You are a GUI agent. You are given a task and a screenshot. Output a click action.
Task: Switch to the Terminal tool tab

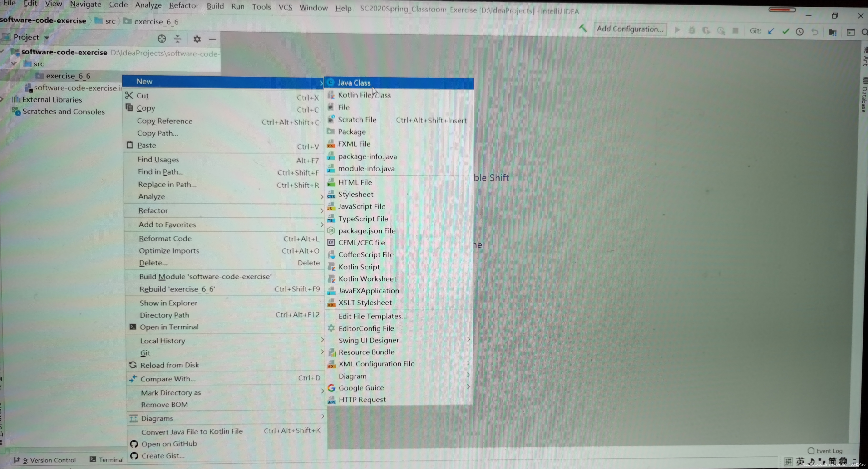pos(107,459)
